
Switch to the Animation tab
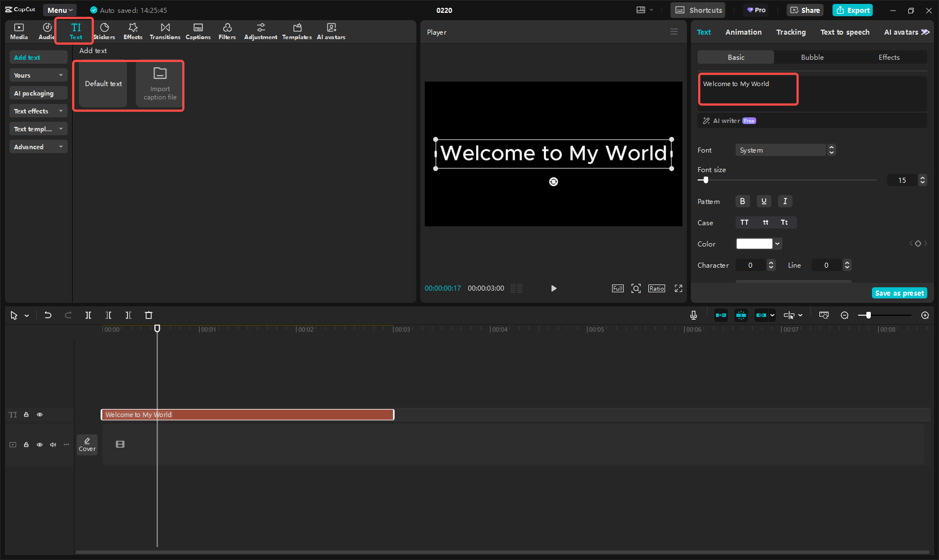click(x=743, y=32)
